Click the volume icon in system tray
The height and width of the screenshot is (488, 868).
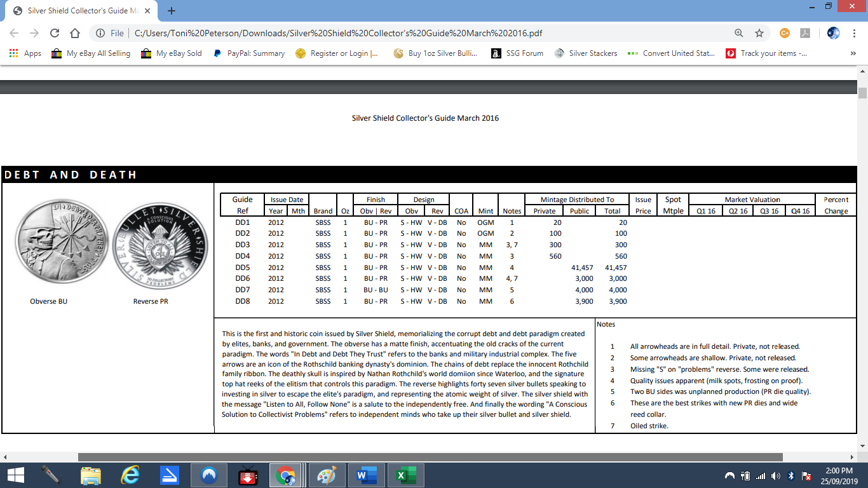pos(775,475)
